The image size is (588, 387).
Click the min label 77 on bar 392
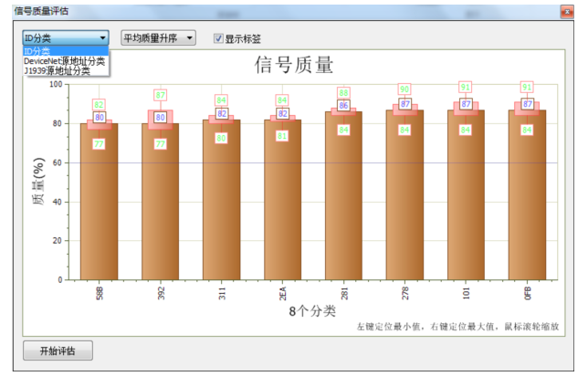click(x=160, y=144)
